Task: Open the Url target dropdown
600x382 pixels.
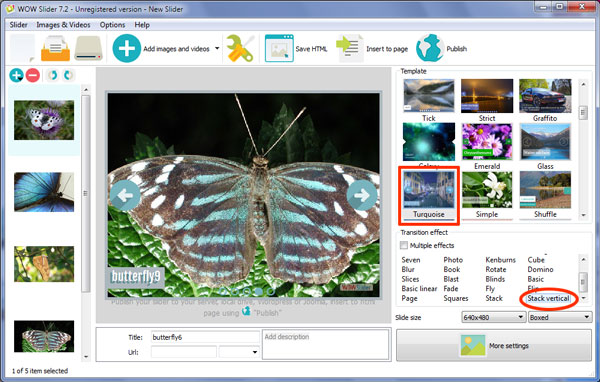Action: (239, 352)
